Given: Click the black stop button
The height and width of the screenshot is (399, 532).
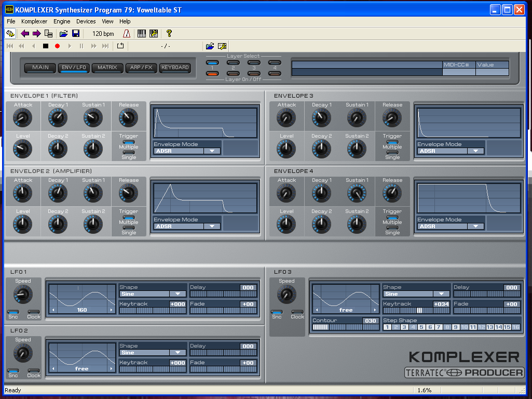Looking at the screenshot, I should tap(46, 46).
